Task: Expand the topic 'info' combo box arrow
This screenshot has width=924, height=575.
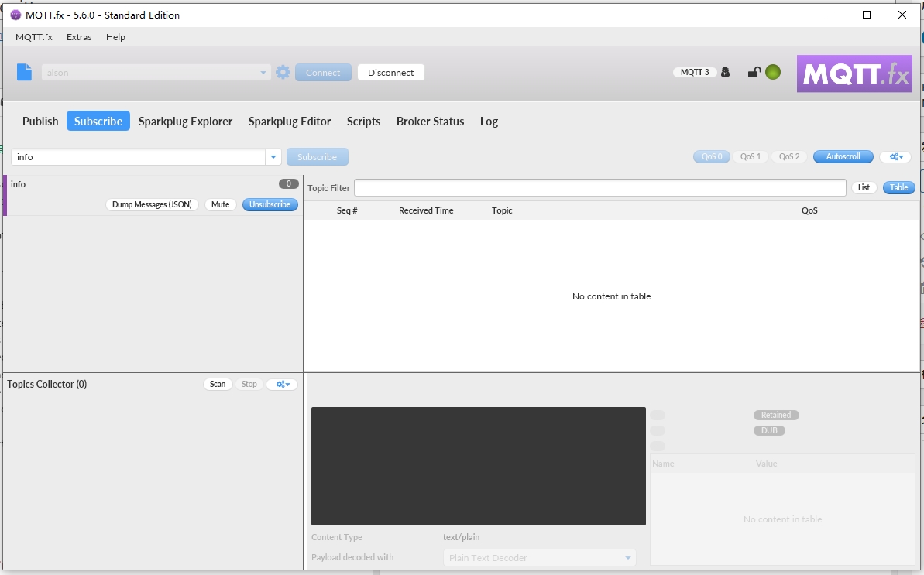Action: [x=273, y=157]
